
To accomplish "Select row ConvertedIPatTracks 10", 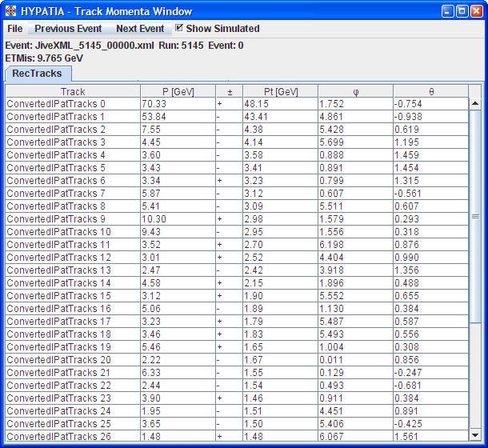I will pos(237,232).
